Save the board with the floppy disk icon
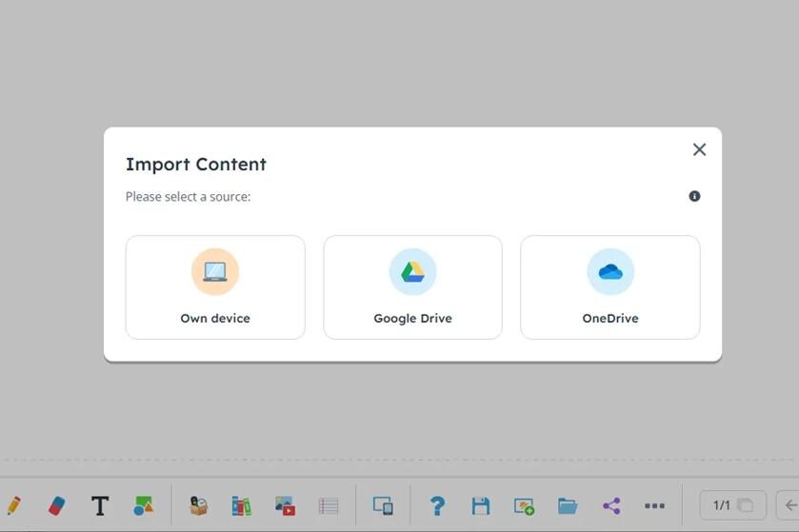 click(481, 505)
